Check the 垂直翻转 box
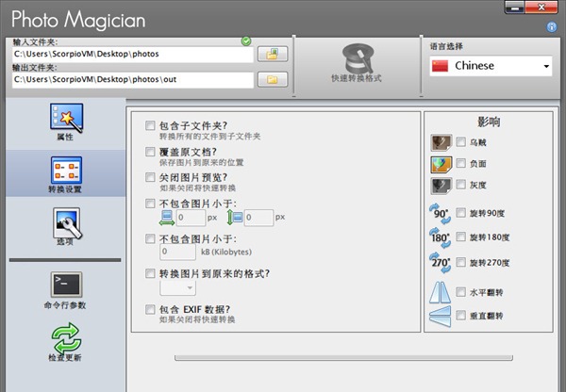Screen dimensions: 566x392 (x=460, y=315)
